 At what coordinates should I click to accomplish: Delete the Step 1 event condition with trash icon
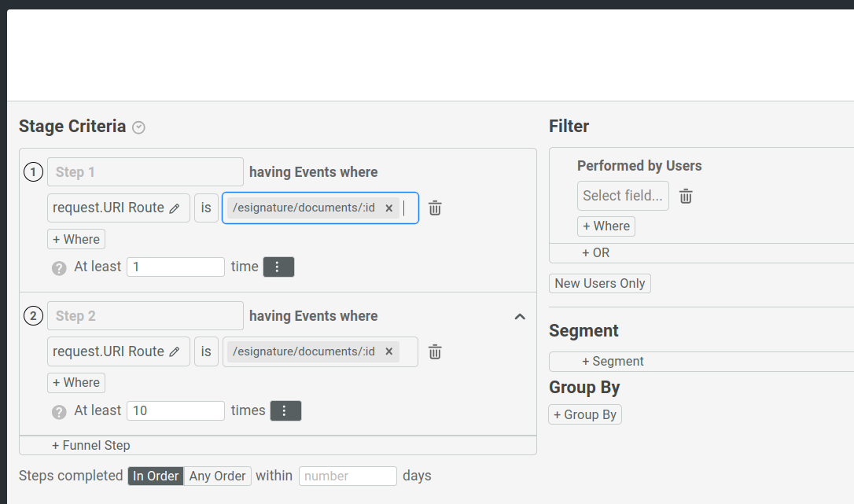[x=435, y=208]
